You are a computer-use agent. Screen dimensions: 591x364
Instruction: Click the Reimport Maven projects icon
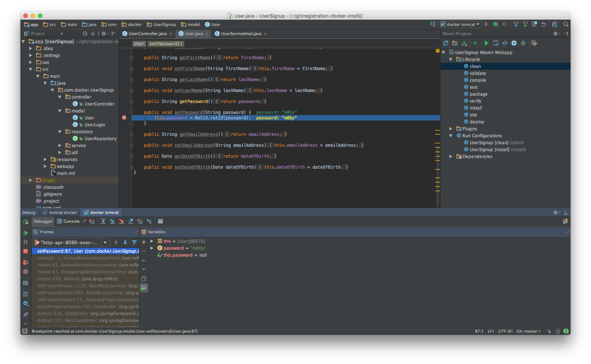click(x=446, y=43)
